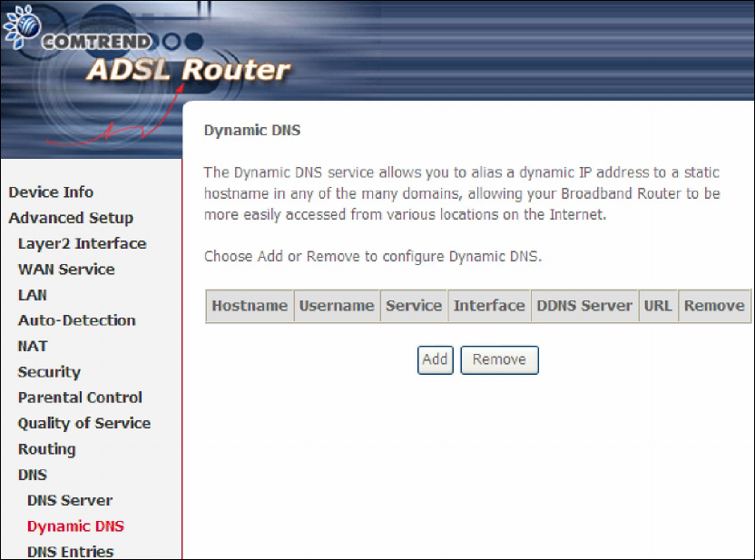
Task: Click the Interface column header
Action: [x=489, y=306]
